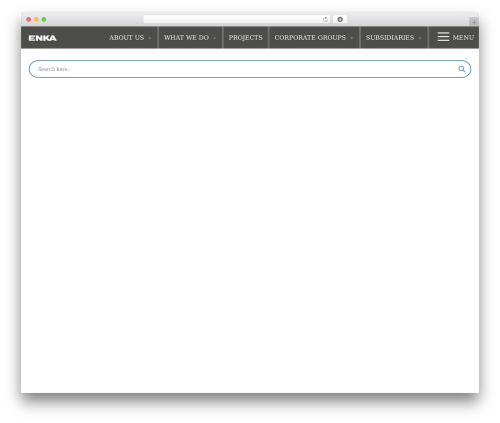This screenshot has width=500, height=423.
Task: Open a new tab with plus button
Action: (474, 22)
